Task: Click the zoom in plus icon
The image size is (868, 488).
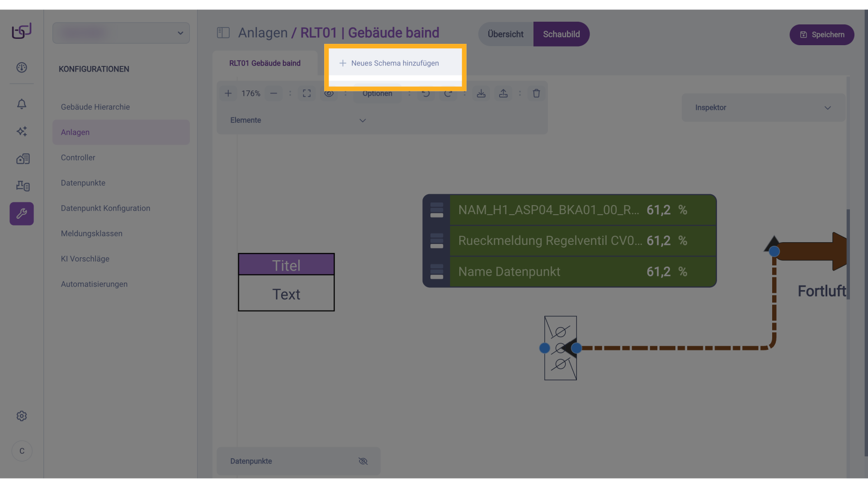Action: click(228, 94)
